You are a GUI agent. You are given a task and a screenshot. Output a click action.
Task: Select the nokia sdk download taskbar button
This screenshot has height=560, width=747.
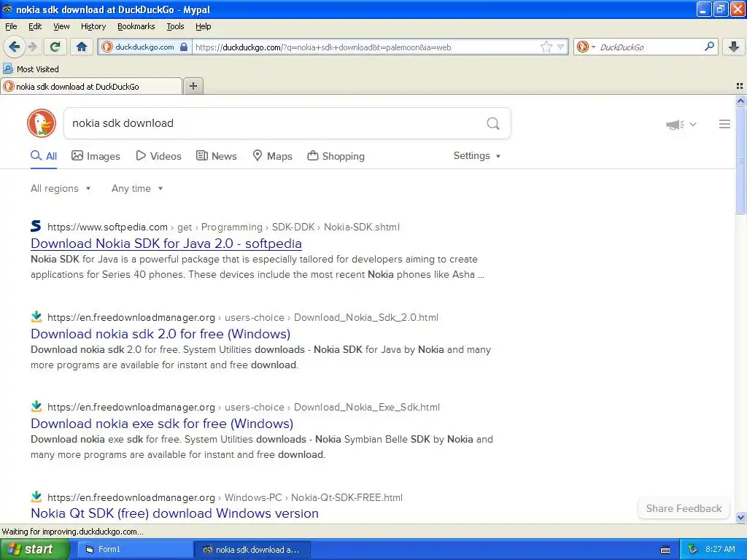point(252,550)
